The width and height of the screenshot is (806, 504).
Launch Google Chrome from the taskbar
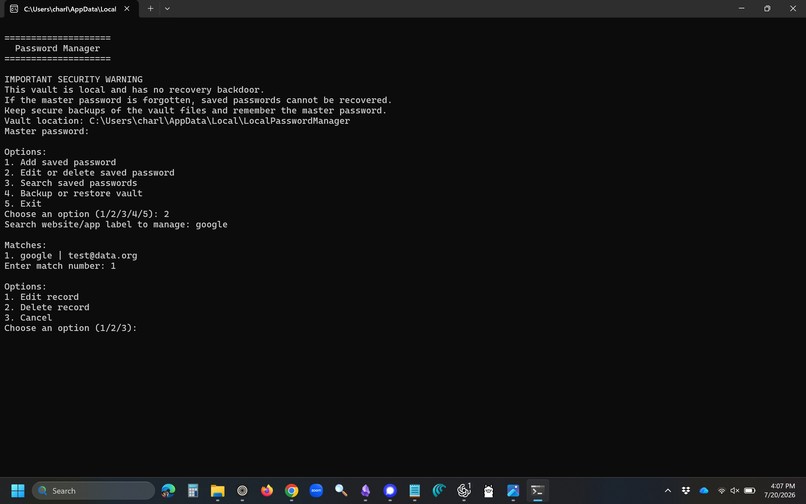[291, 491]
